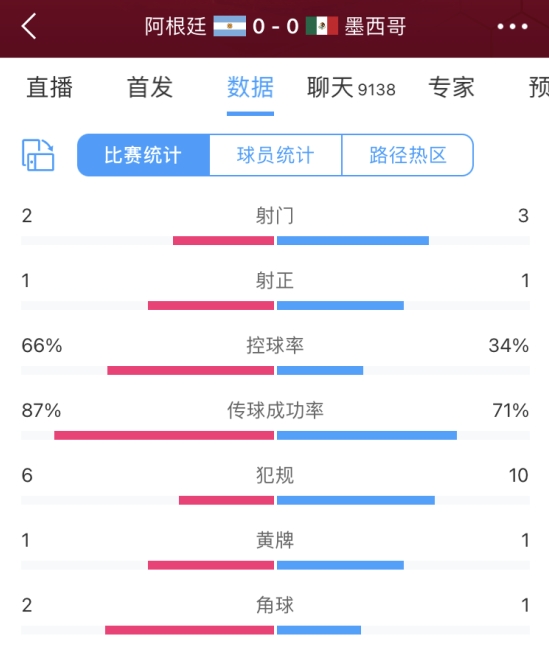This screenshot has width=549, height=653.
Task: Tap the back arrow icon
Action: tap(29, 26)
